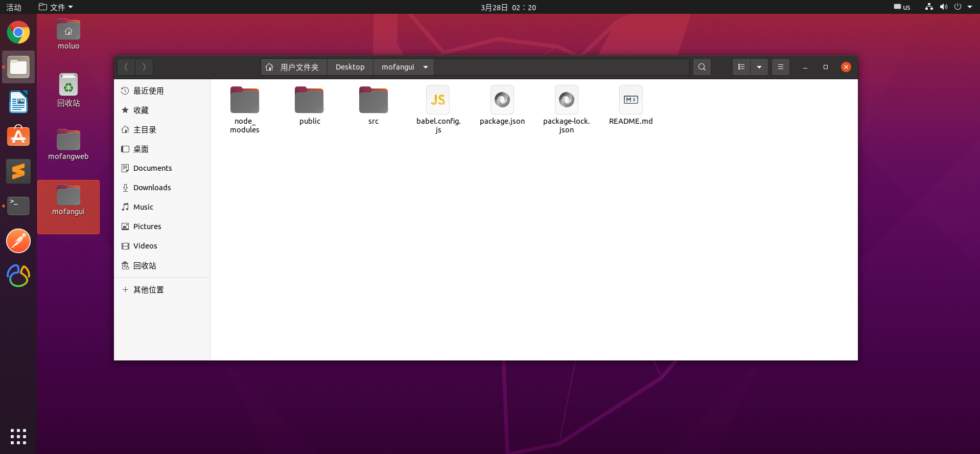Open the public folder

tap(309, 105)
